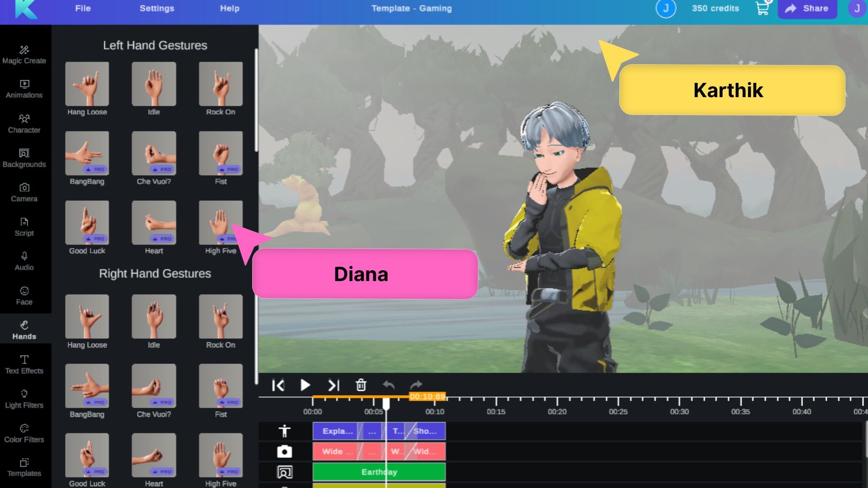Open the Audio panel
This screenshot has width=868, height=488.
[24, 260]
